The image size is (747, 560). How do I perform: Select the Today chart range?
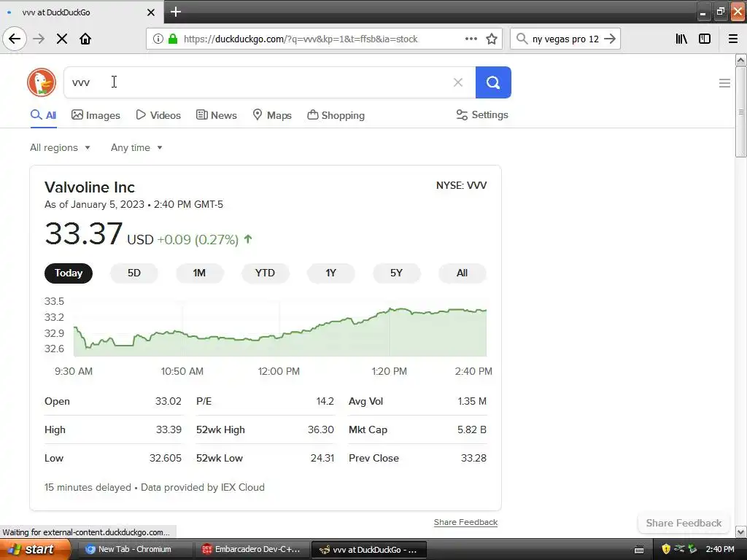tap(69, 273)
